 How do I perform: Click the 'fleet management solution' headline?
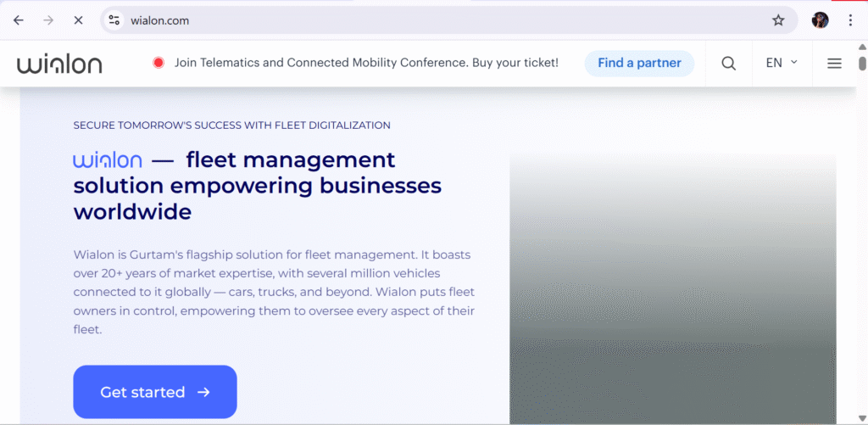[x=258, y=186]
